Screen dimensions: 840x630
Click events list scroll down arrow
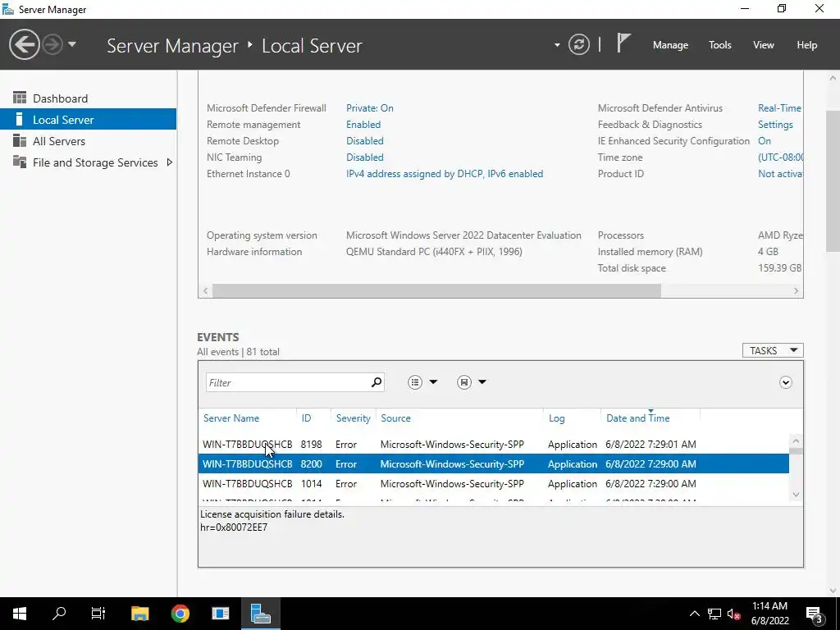point(796,495)
